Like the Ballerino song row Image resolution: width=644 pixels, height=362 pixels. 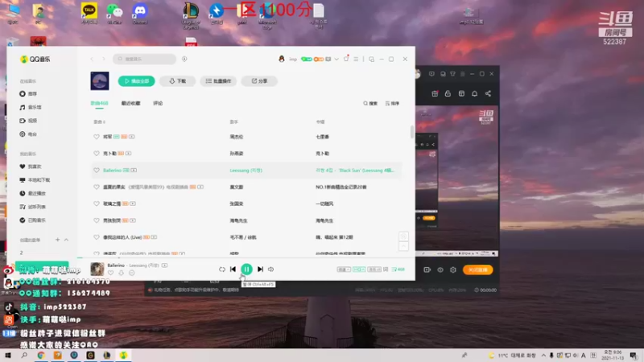[x=97, y=171]
